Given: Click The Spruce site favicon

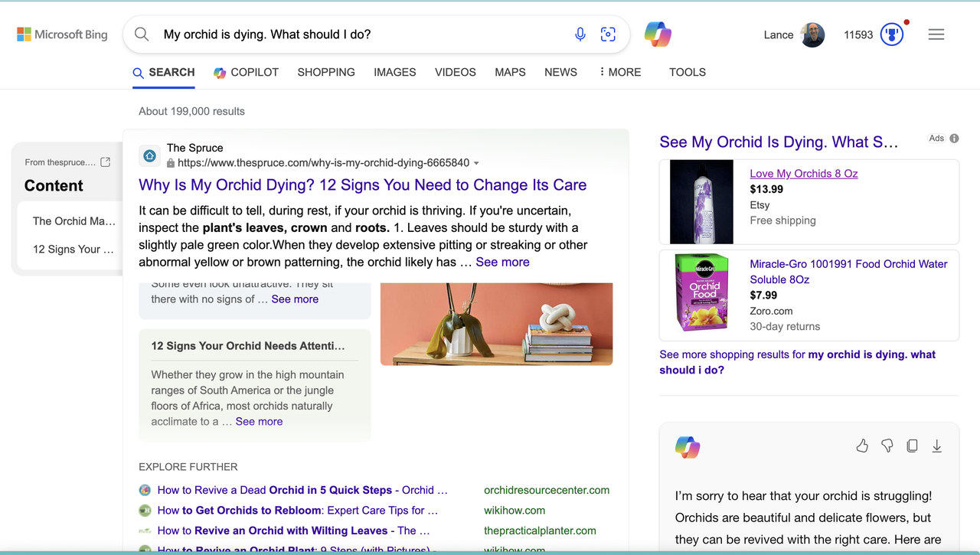Looking at the screenshot, I should (x=150, y=155).
